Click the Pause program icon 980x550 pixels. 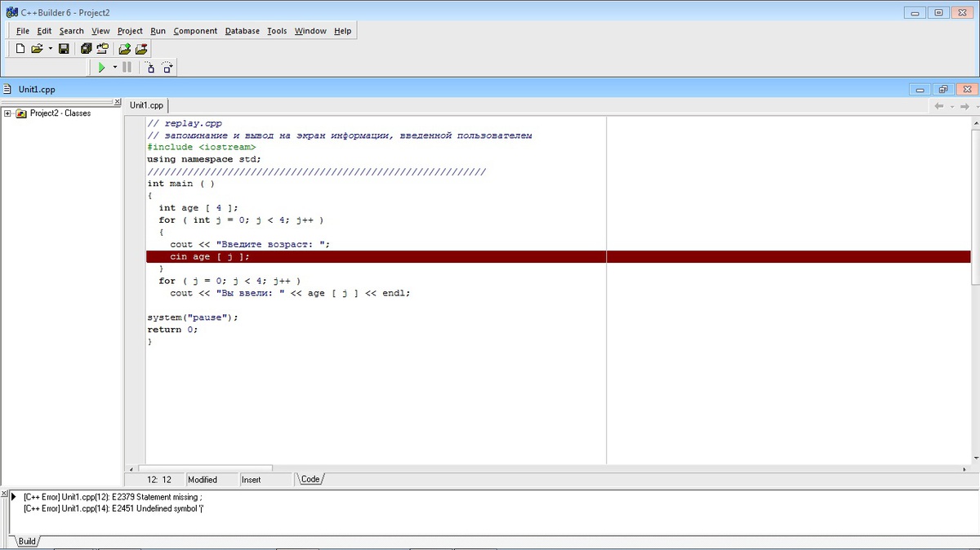[127, 68]
